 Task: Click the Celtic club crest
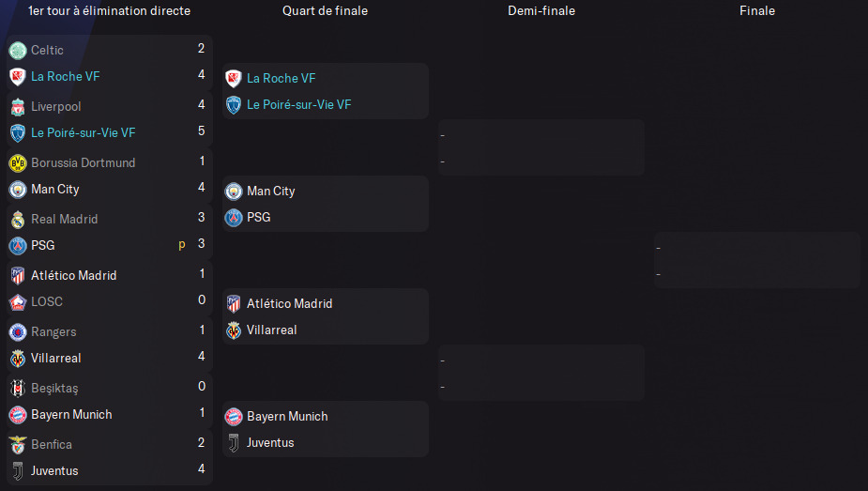click(17, 50)
